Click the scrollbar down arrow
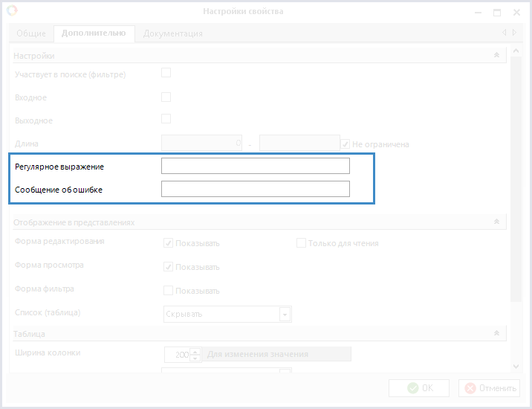Image resolution: width=532 pixels, height=409 pixels. tap(516, 365)
